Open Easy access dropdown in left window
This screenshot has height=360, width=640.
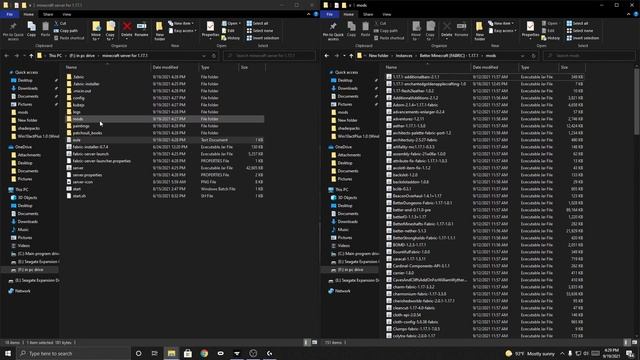coord(182,31)
